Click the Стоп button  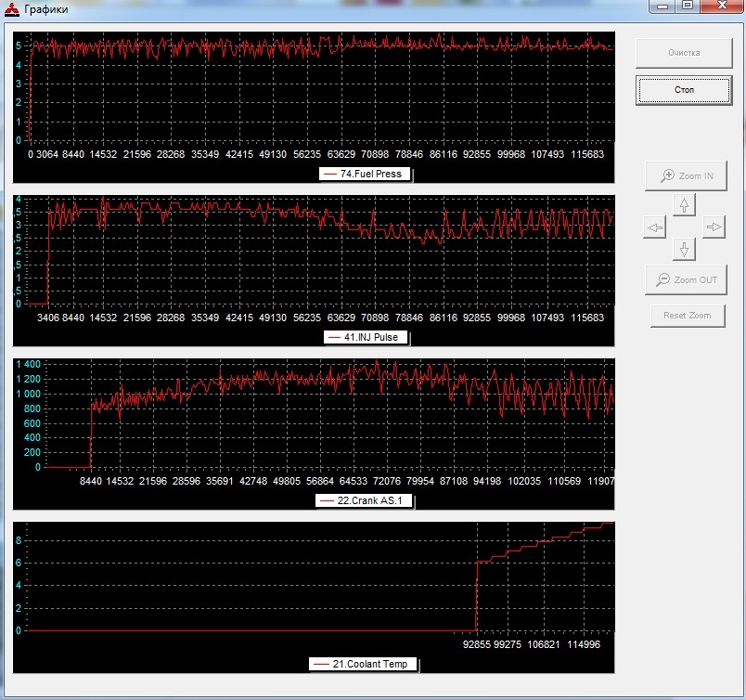point(684,90)
